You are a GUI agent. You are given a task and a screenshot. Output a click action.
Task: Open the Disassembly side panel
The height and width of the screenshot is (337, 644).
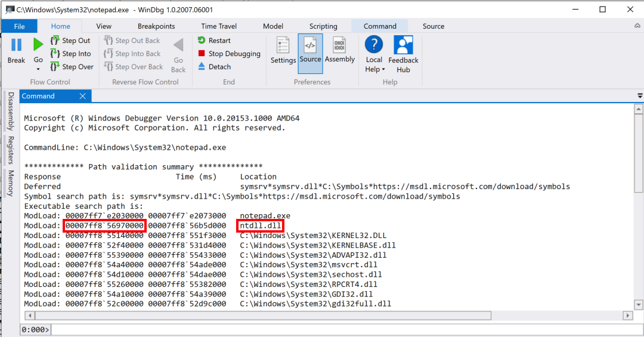pos(11,111)
